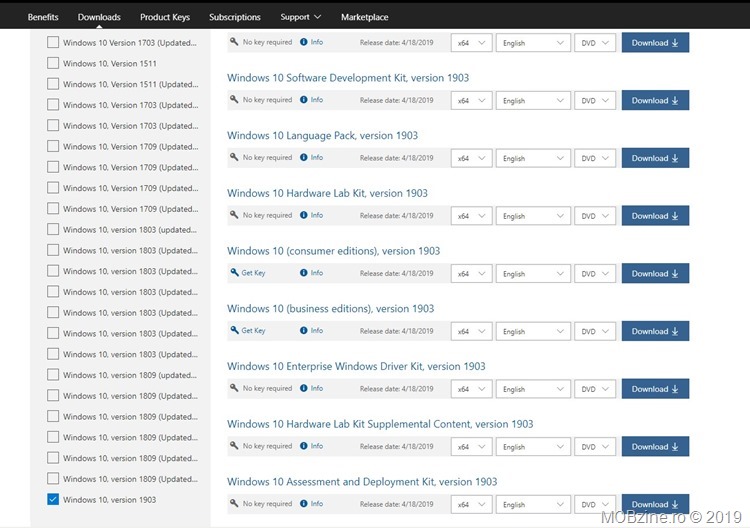Click key icon in Assessment and Deployment Kit row
The image size is (750, 528).
point(234,503)
